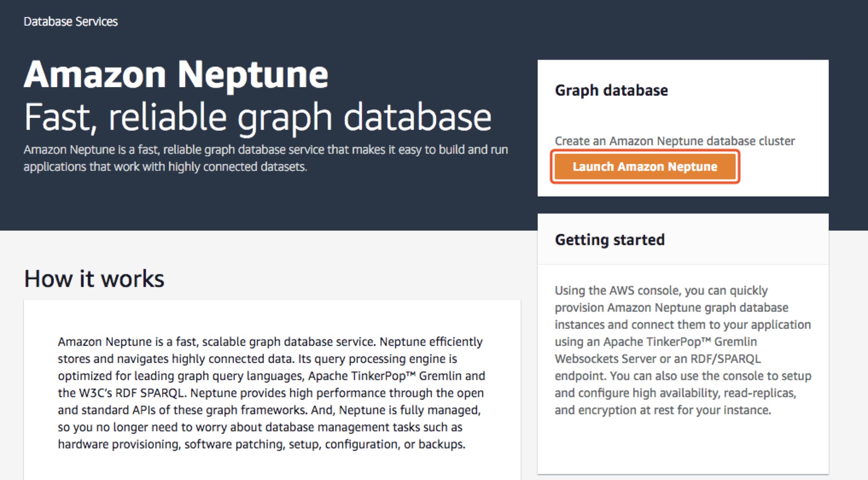Click the Graph database card heading
868x480 pixels.
tap(611, 90)
